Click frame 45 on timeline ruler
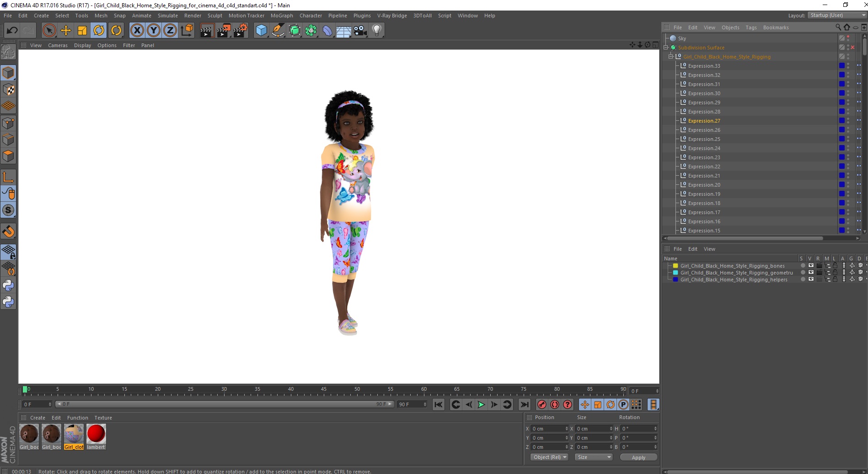The image size is (868, 474). (x=324, y=389)
